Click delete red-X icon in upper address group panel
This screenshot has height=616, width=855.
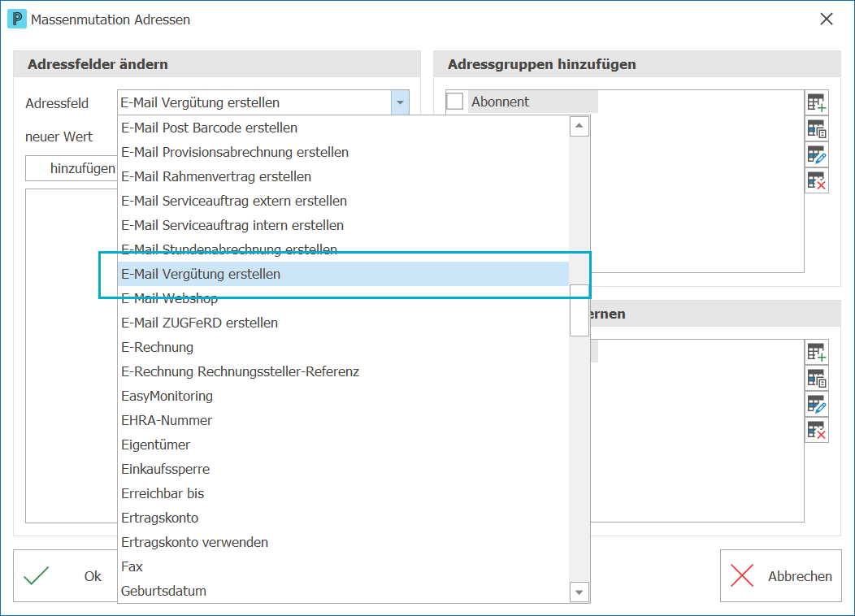(x=817, y=180)
